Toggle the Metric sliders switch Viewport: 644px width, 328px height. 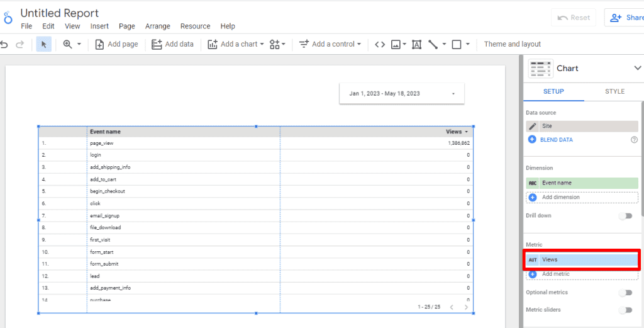coord(626,310)
